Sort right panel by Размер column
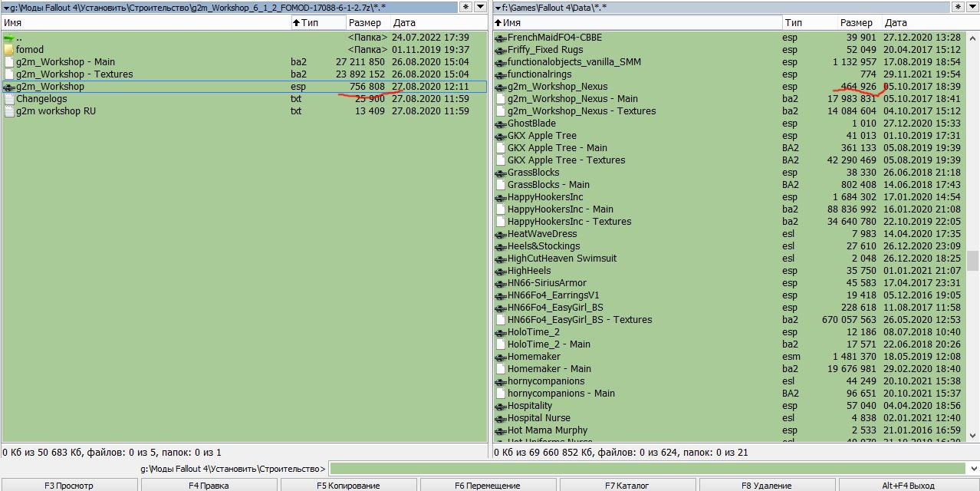The height and width of the screenshot is (491, 980). pos(856,23)
